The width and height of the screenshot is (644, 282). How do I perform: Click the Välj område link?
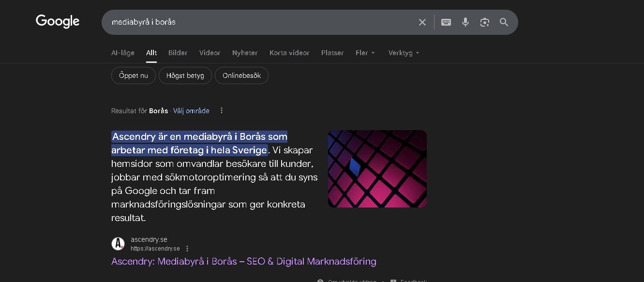point(191,111)
